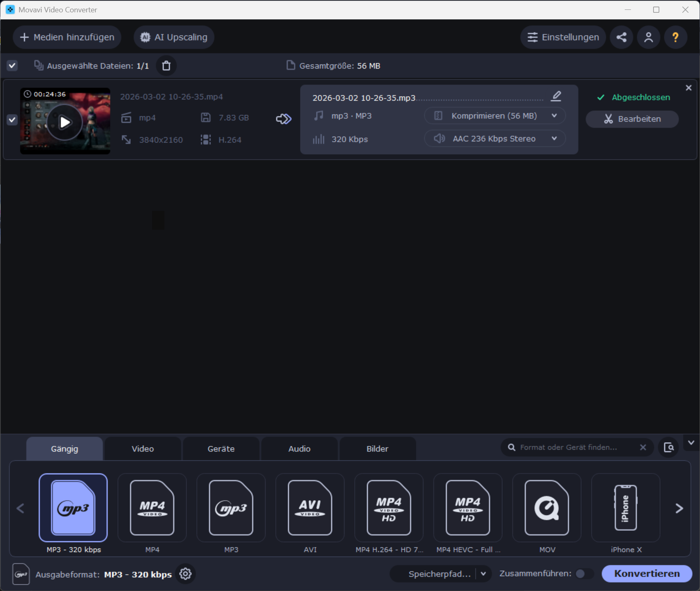The image size is (700, 591).
Task: Click the 320 Kbps bitrate text
Action: (350, 139)
